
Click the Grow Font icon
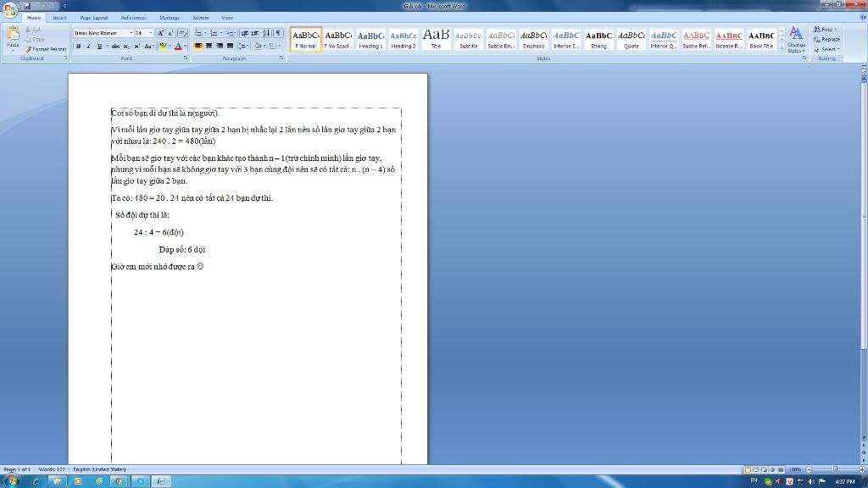click(160, 33)
